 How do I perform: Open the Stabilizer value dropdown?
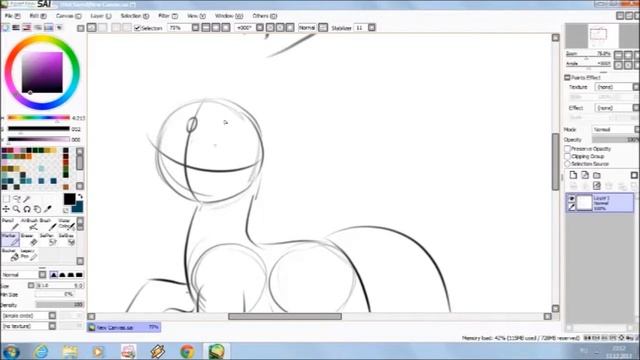point(371,28)
